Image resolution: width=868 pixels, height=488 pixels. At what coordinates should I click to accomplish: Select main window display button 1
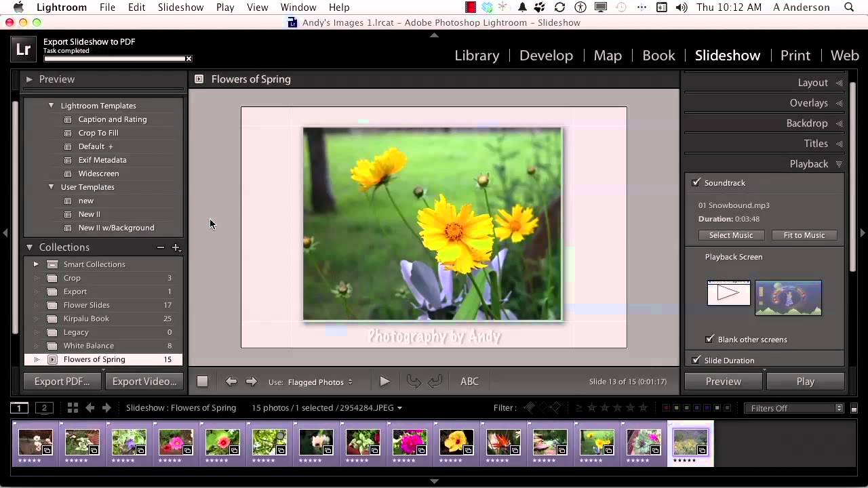pos(19,407)
